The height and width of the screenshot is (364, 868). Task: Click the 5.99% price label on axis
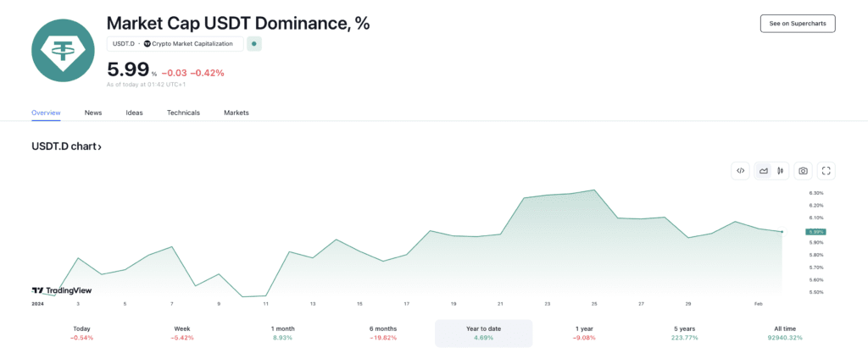pos(815,232)
